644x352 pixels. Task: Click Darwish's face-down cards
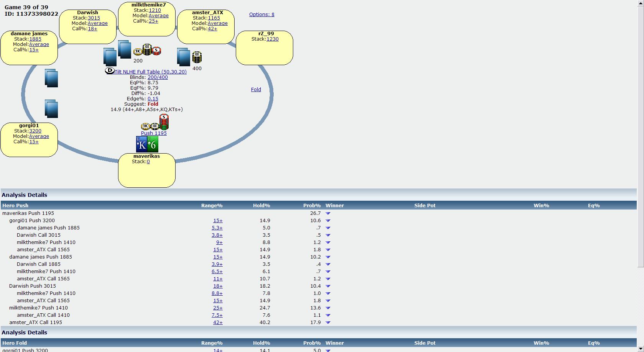pyautogui.click(x=110, y=57)
